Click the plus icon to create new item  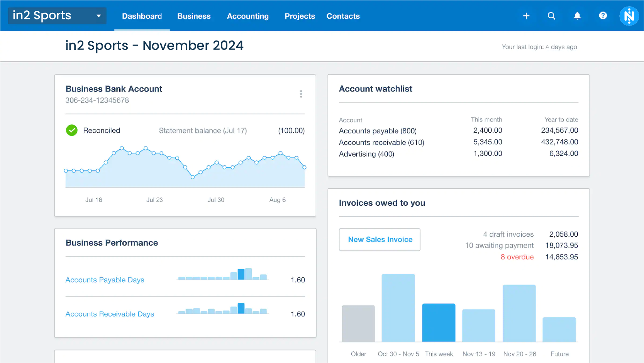click(x=526, y=16)
